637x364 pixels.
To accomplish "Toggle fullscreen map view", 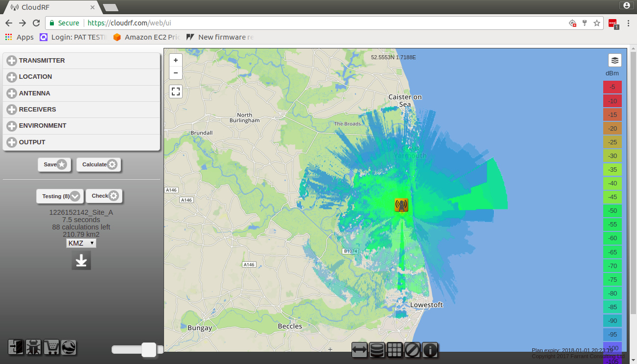I will pyautogui.click(x=176, y=91).
